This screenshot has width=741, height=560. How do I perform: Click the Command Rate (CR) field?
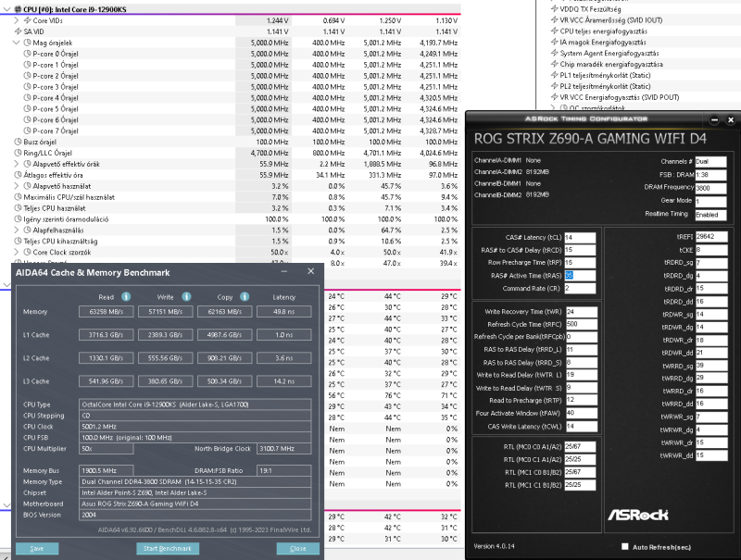tap(580, 288)
